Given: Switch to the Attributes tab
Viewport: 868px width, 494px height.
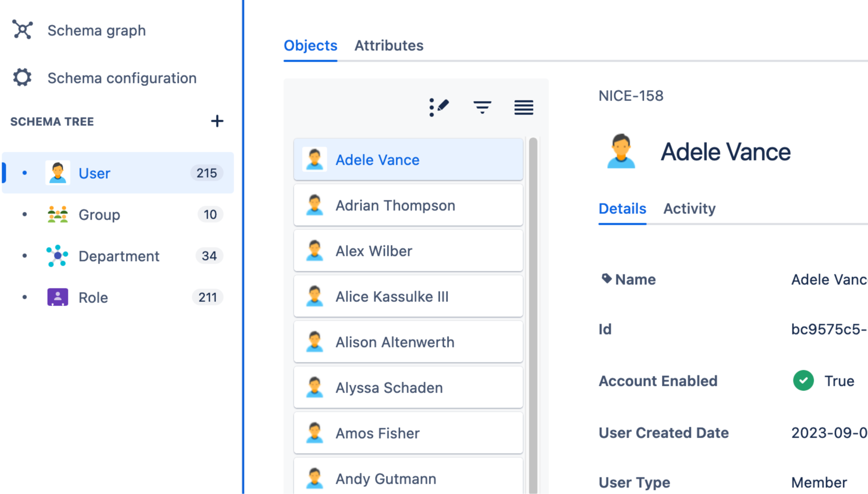Looking at the screenshot, I should click(x=388, y=46).
